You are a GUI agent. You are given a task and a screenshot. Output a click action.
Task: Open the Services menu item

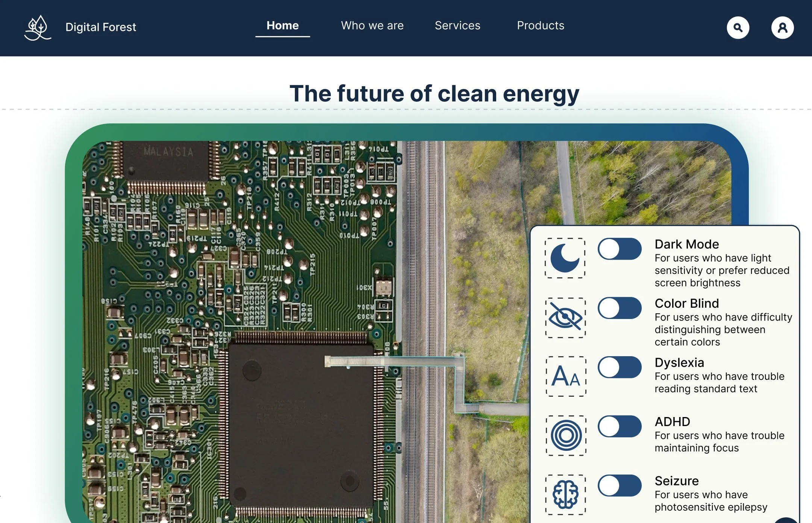[458, 26]
